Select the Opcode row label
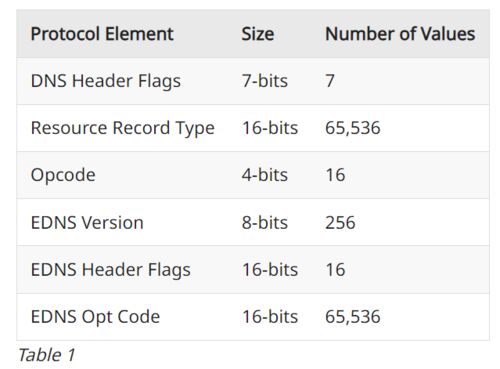The width and height of the screenshot is (500, 369). tap(63, 175)
